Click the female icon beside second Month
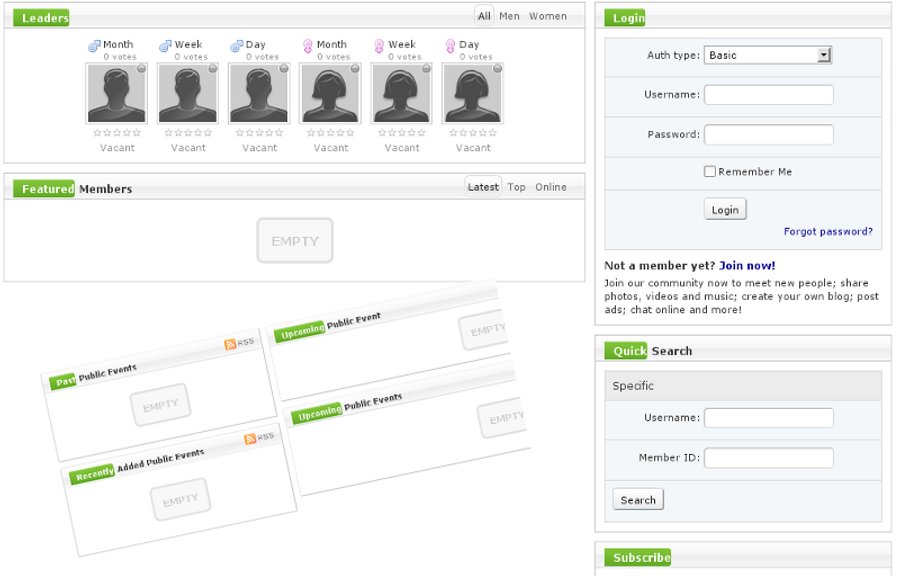The image size is (900, 576). [308, 46]
